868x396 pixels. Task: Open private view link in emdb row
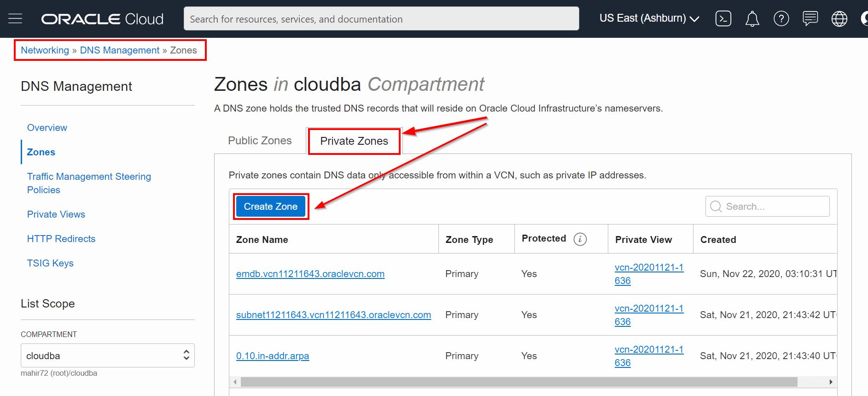(649, 274)
